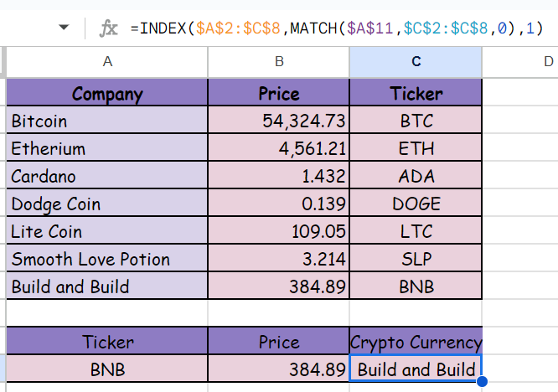Click the blue fill handle dot
This screenshot has height=392, width=558.
coord(482,382)
